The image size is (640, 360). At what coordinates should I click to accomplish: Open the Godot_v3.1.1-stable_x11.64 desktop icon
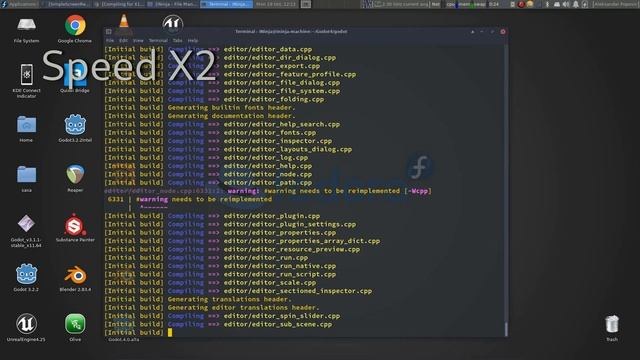(x=27, y=224)
